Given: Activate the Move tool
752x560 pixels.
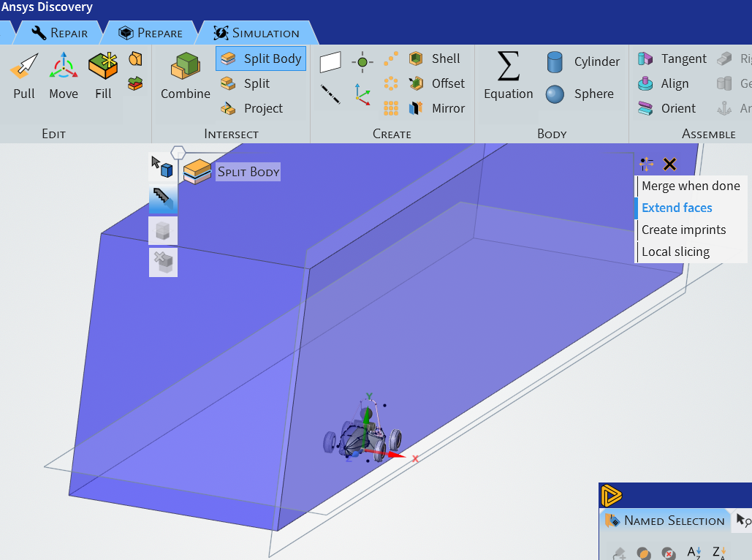Looking at the screenshot, I should [64, 76].
